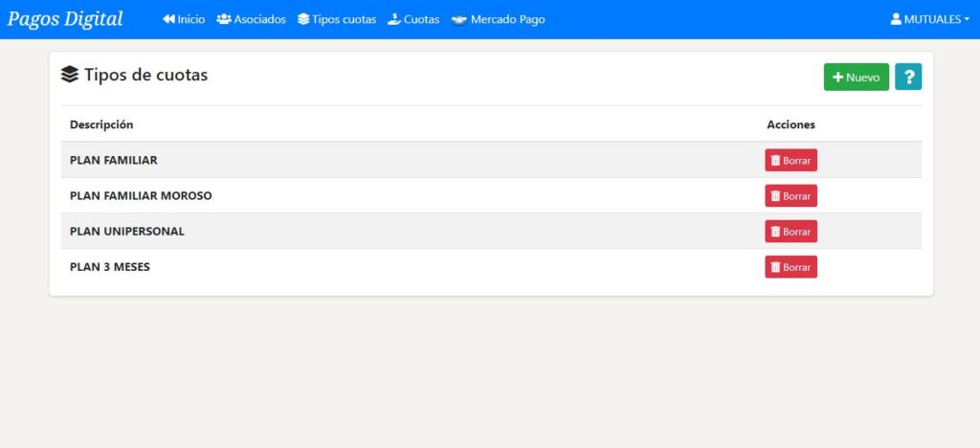Open the Mercado Pago menu item
The height and width of the screenshot is (448, 980).
coord(507,19)
